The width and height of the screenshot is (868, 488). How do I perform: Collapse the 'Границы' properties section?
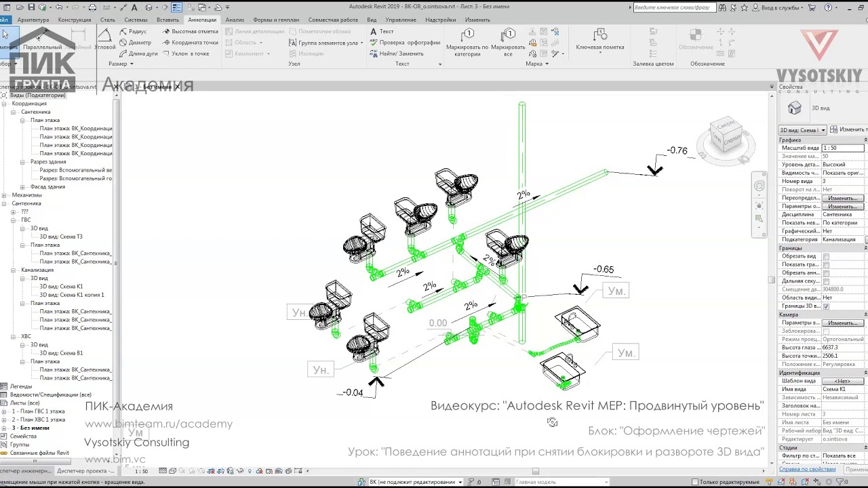865,248
